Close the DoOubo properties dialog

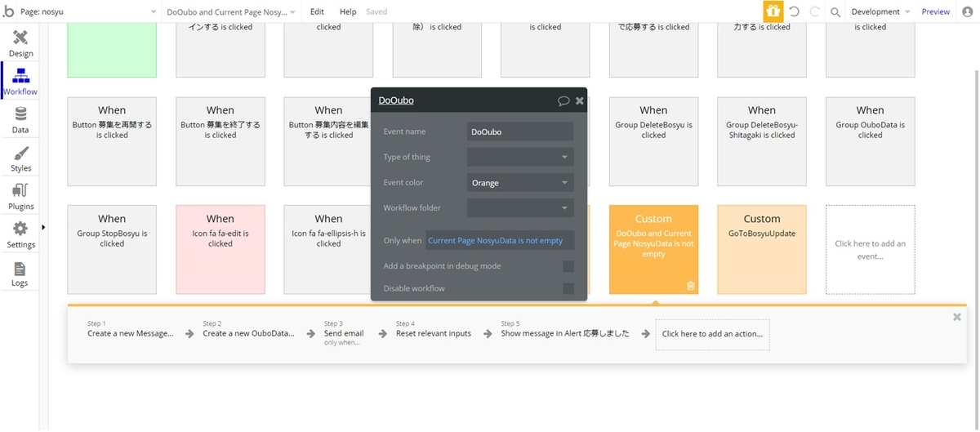(x=580, y=100)
